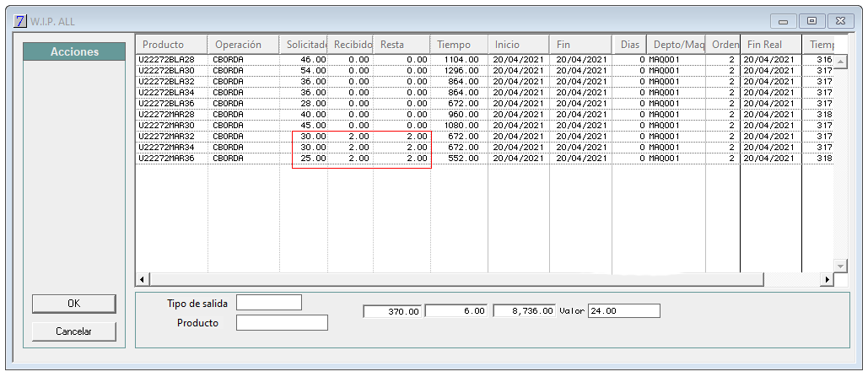Screen dimensions: 868x377
Task: Click the Tipo de salida input field
Action: pos(268,303)
